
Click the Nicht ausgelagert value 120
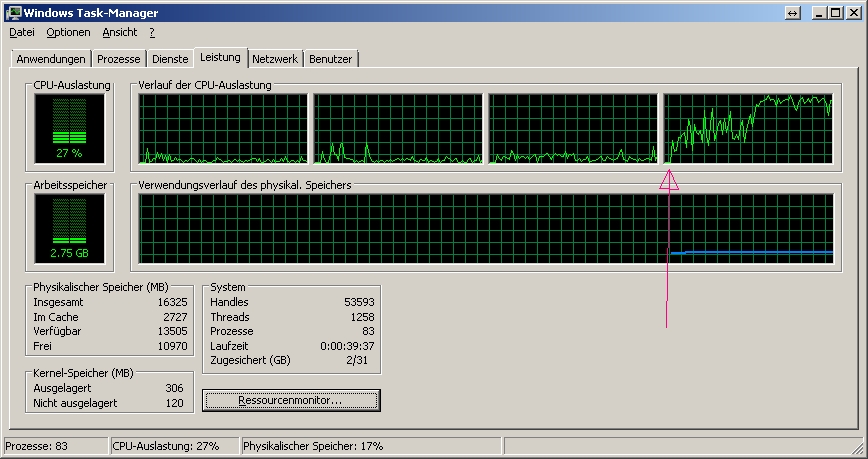point(174,403)
